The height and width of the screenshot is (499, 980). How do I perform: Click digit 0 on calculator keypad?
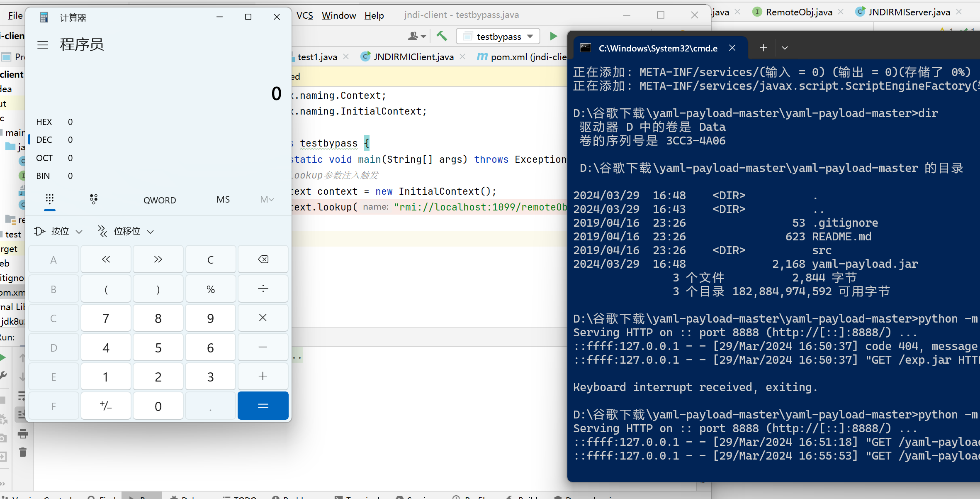158,406
